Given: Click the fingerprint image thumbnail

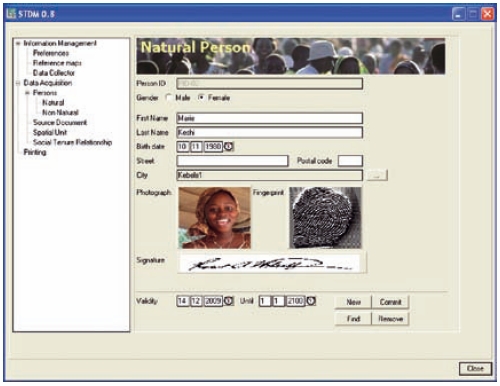Looking at the screenshot, I should click(x=325, y=218).
